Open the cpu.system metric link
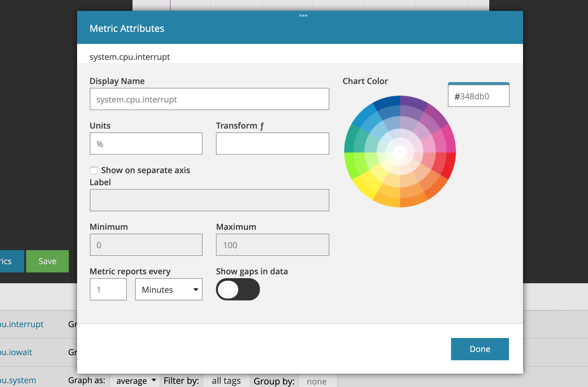Screen dimensions: 588x387 tap(18, 380)
